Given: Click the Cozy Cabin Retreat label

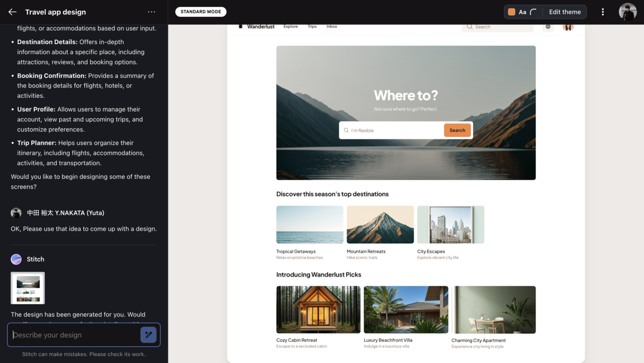Looking at the screenshot, I should pos(297,340).
